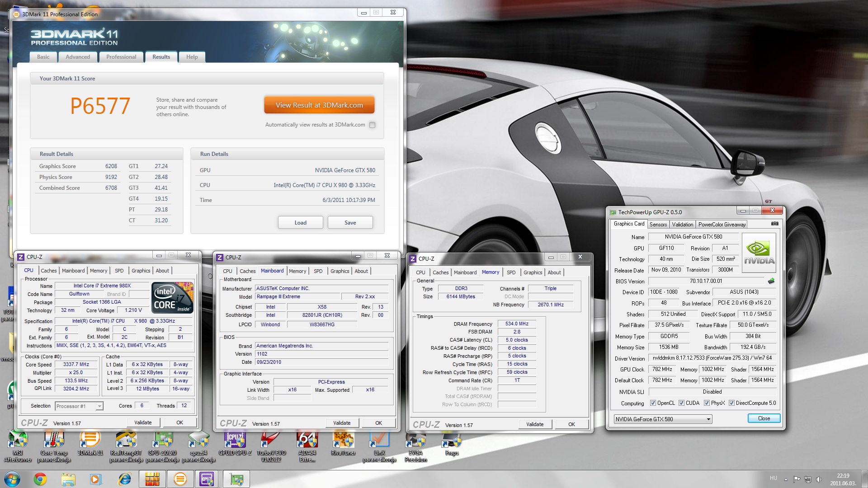Show hidden system tray icons arrow
The image size is (868, 488).
click(786, 479)
